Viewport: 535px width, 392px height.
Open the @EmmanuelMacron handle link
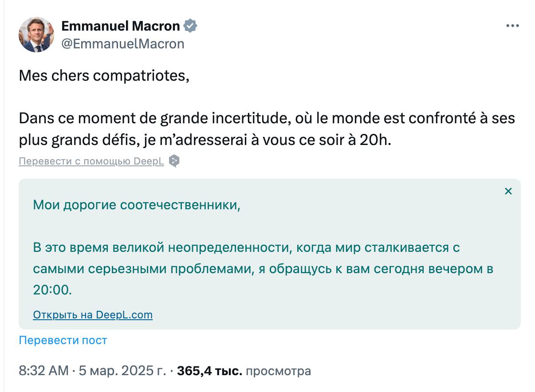[x=122, y=43]
